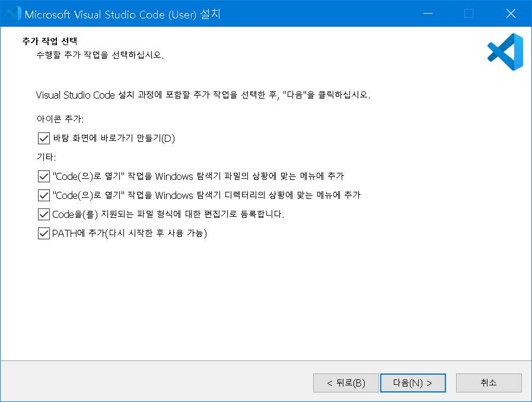This screenshot has width=532, height=402.
Task: Minimize the setup window
Action: 428,14
